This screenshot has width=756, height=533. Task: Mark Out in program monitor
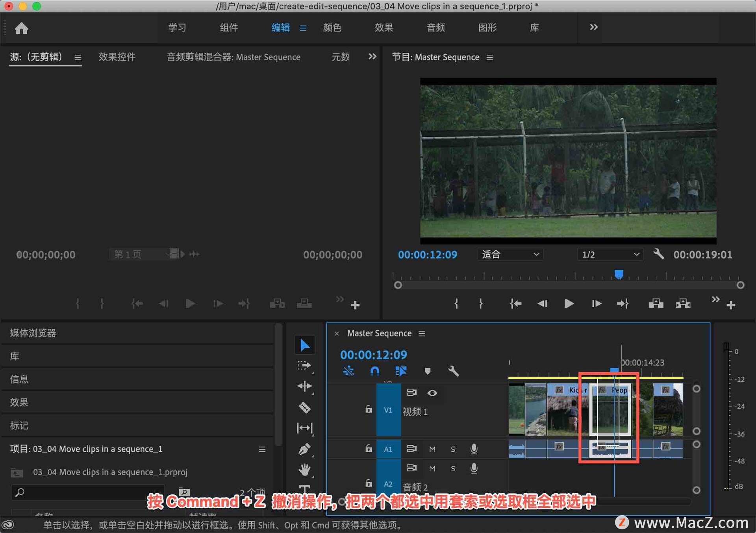click(x=481, y=304)
